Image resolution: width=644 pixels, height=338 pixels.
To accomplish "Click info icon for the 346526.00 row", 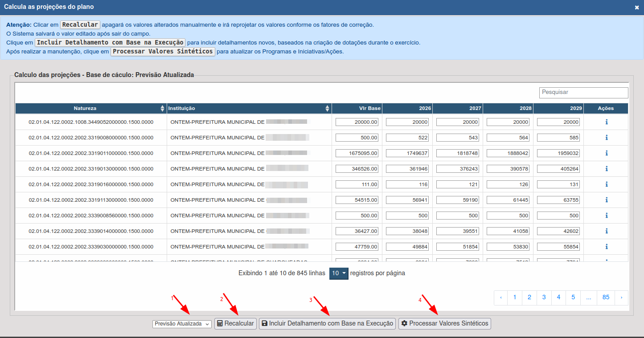I will click(x=606, y=169).
